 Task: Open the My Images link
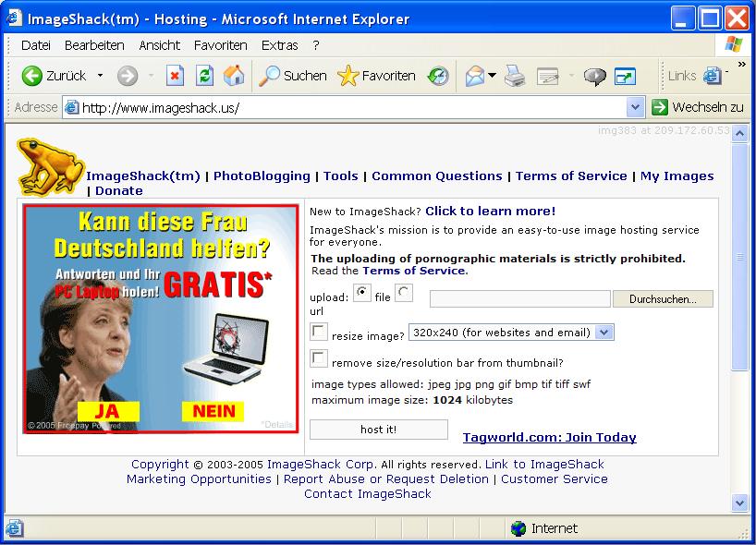pos(677,176)
